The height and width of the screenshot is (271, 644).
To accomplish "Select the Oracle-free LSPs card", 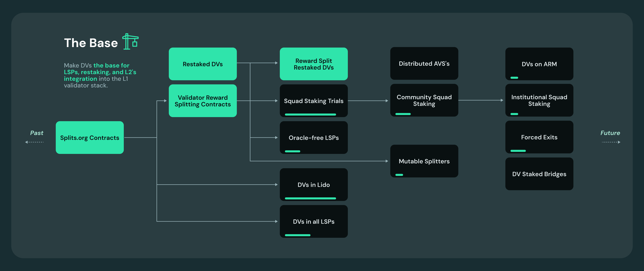I will pos(314,138).
